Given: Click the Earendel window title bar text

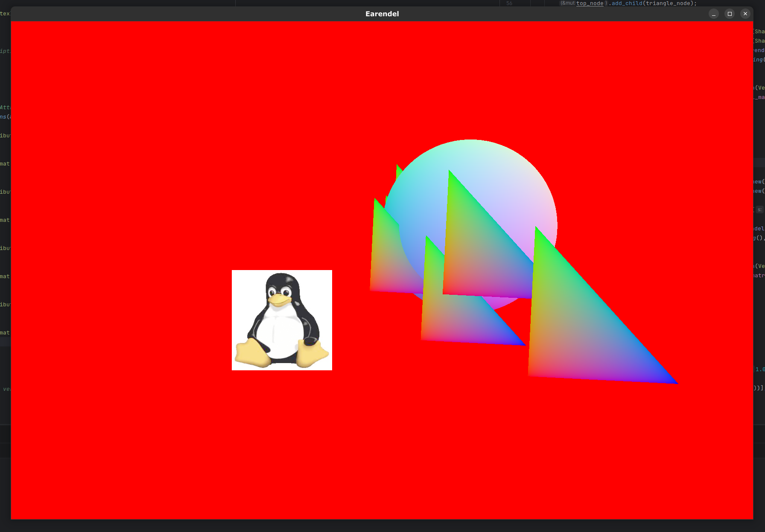Looking at the screenshot, I should pos(382,14).
